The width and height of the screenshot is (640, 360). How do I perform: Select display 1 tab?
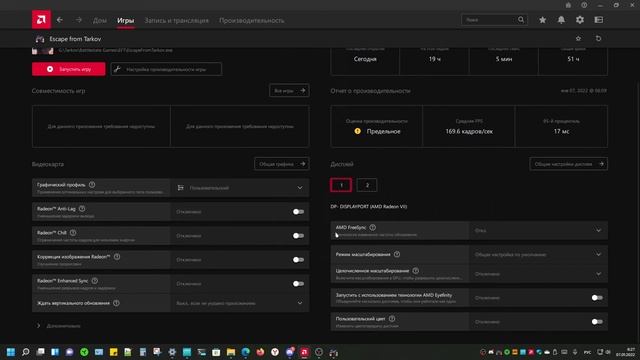tap(341, 185)
